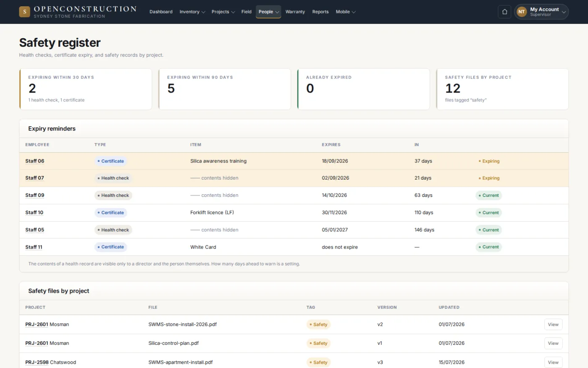Click the Employee column header
Viewport: 588px width, 368px height.
pyautogui.click(x=37, y=145)
